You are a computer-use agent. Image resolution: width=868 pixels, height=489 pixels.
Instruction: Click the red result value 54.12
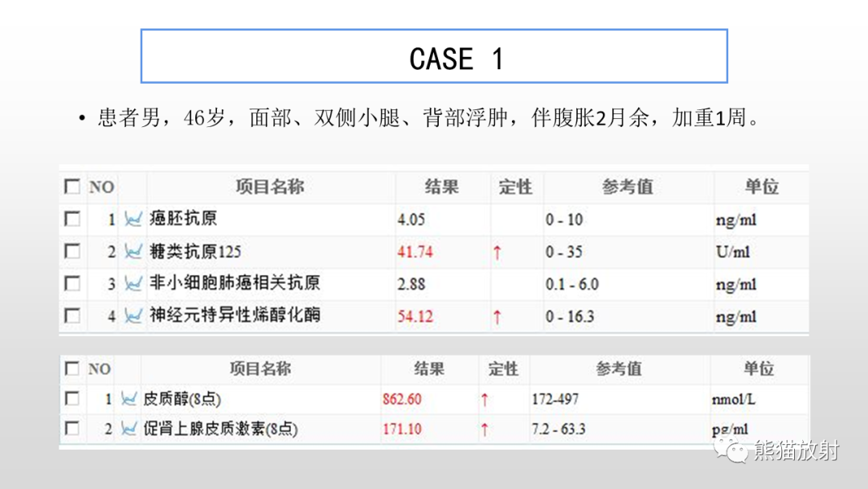(x=415, y=316)
